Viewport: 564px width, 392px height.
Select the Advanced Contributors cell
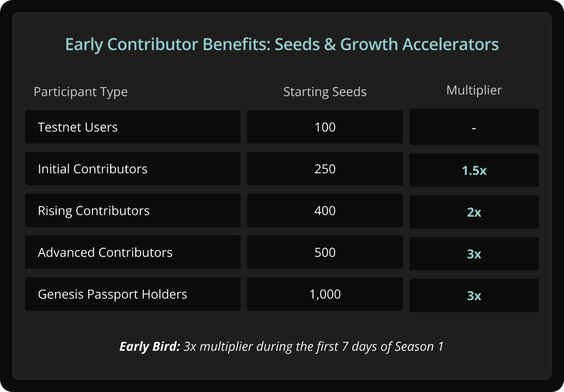[x=133, y=252]
